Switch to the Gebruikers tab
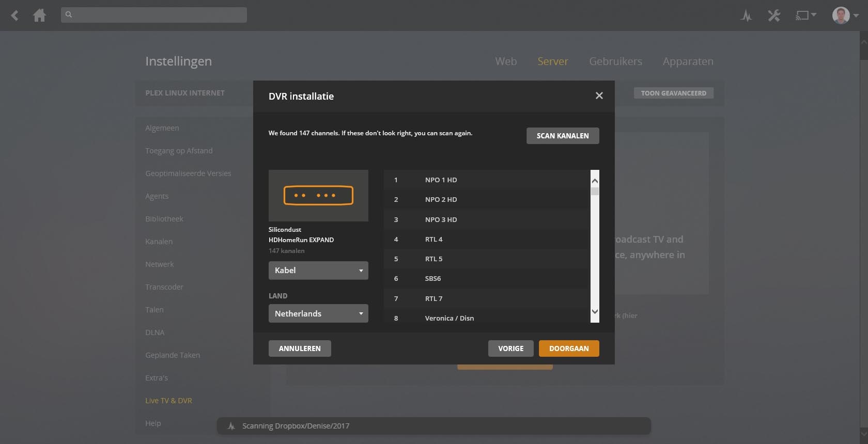This screenshot has width=868, height=444. tap(615, 61)
